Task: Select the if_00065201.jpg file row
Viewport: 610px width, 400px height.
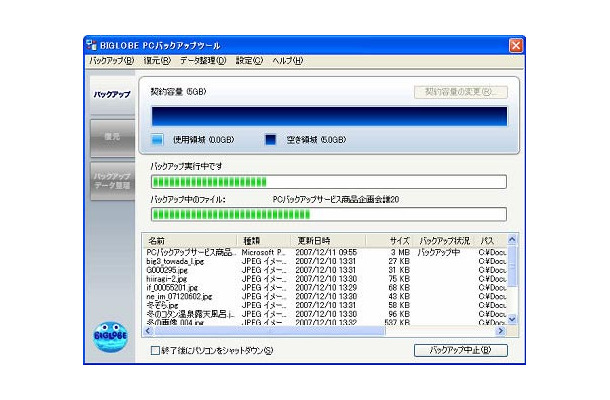Action: coord(325,288)
